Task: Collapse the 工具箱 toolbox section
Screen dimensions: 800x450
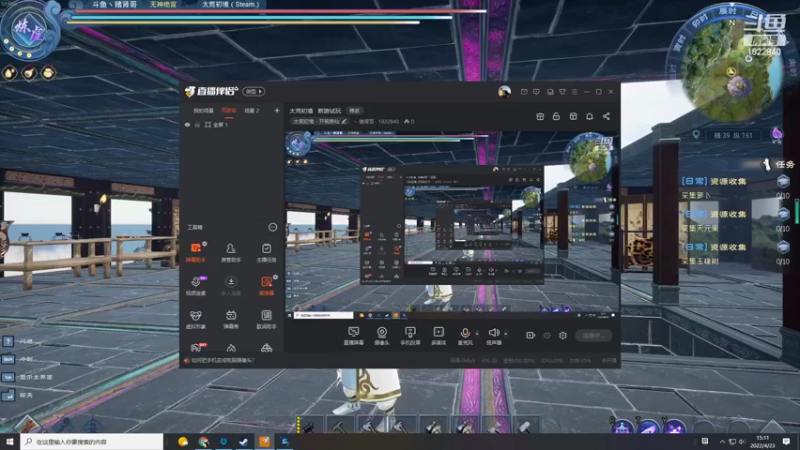Action: point(272,227)
